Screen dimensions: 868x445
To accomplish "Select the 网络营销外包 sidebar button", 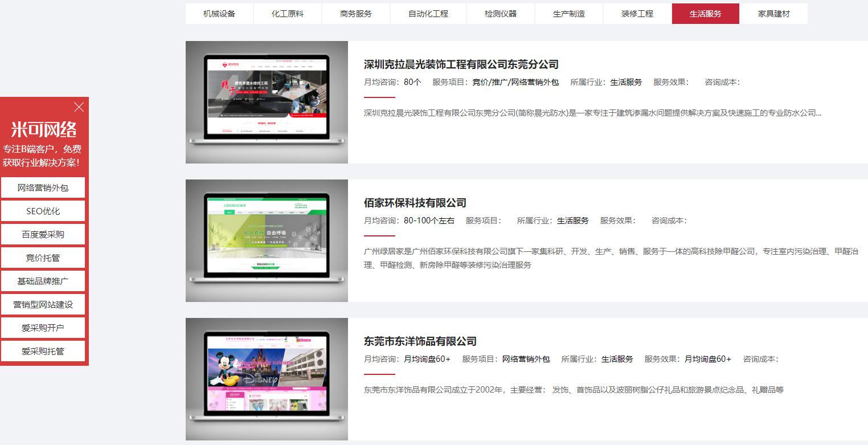I will point(43,187).
